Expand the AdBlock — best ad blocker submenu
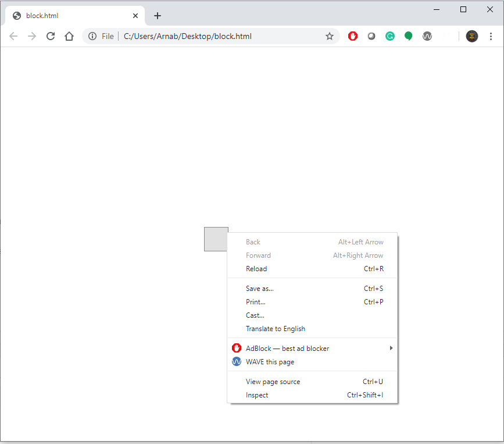504x444 pixels. click(312, 349)
